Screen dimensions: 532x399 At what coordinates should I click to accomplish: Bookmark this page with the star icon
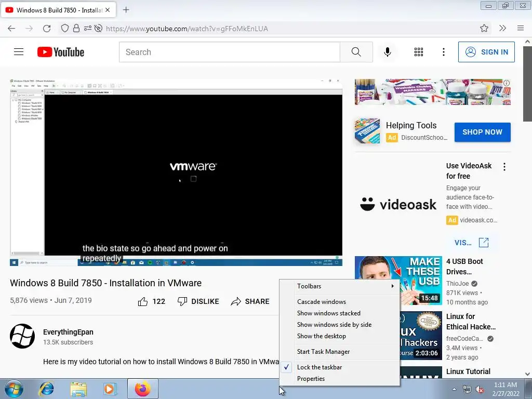484,28
